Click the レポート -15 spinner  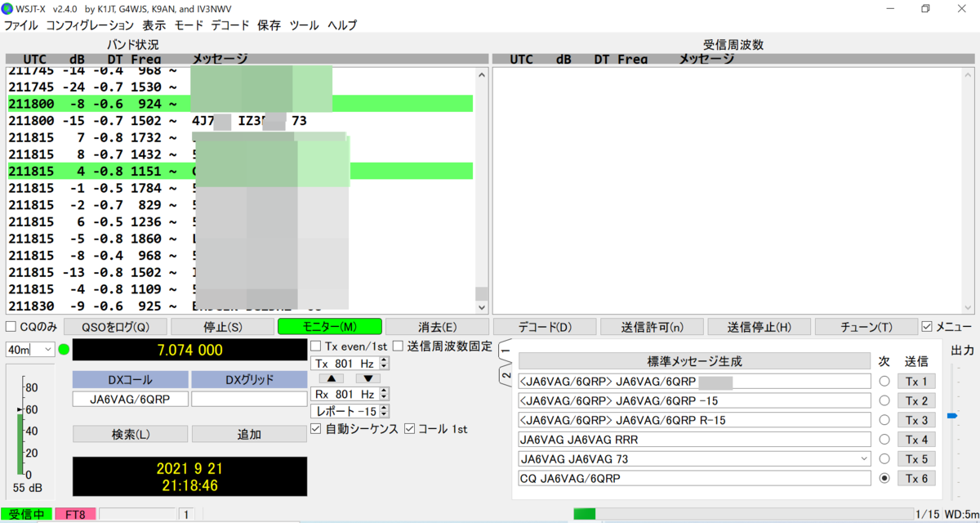[x=350, y=411]
